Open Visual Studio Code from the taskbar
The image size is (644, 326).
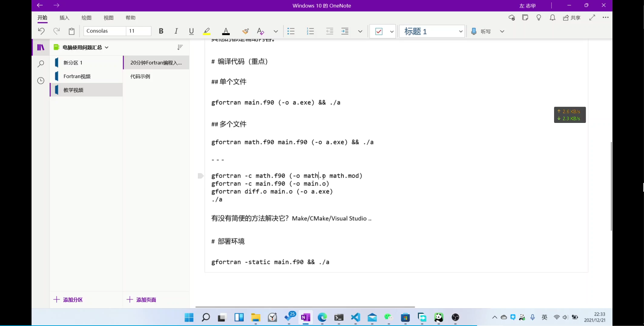356,317
